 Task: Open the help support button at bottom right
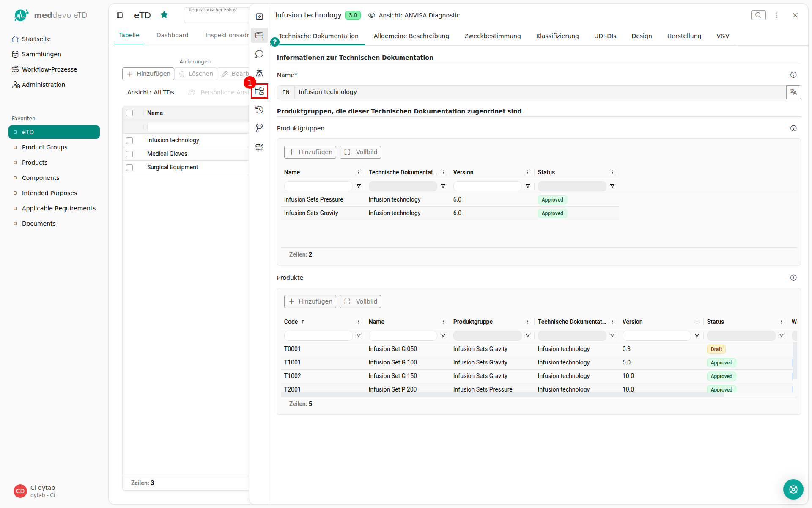point(793,489)
